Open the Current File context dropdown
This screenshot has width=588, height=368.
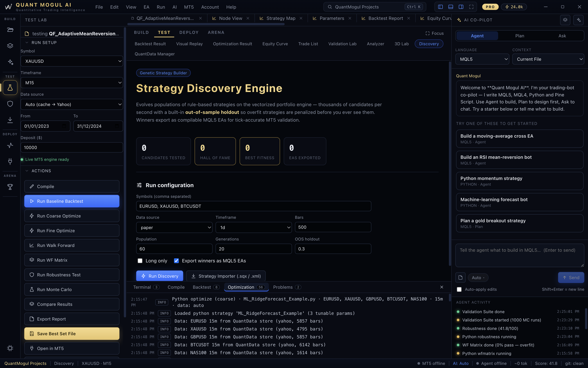coord(548,59)
